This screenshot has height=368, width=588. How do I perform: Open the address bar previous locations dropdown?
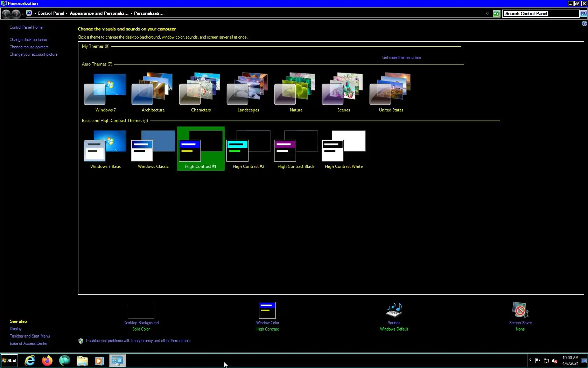pyautogui.click(x=488, y=14)
